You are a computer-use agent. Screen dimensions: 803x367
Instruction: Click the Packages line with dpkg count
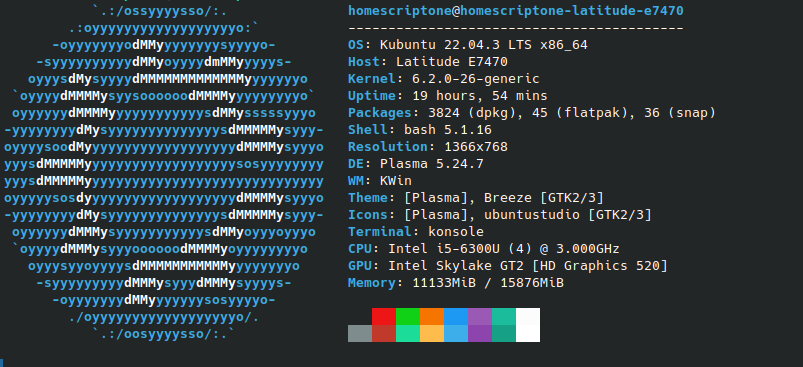[x=532, y=113]
